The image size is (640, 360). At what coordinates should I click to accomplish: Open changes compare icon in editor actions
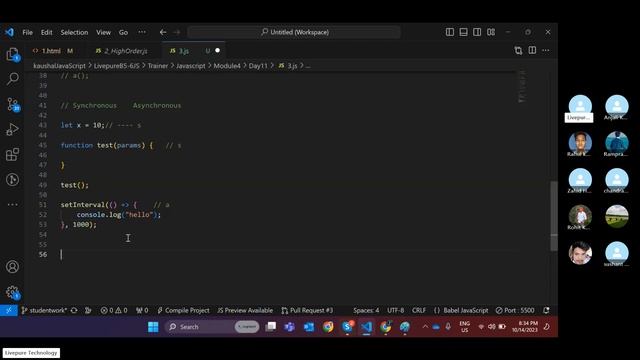point(518,50)
